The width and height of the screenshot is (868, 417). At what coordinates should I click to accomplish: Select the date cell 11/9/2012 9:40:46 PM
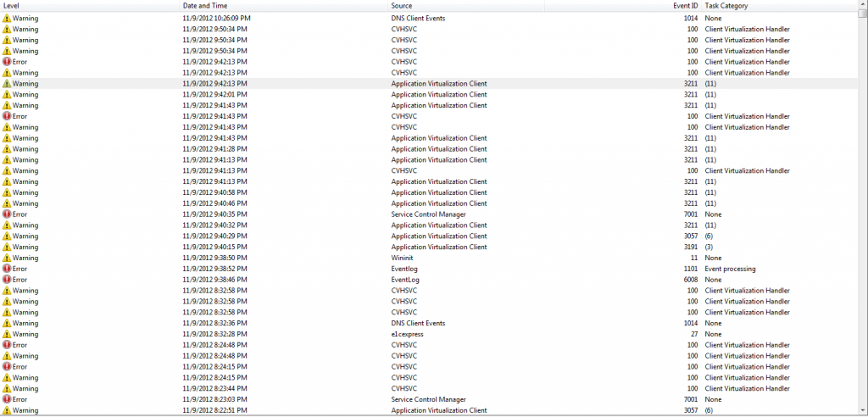[x=214, y=203]
